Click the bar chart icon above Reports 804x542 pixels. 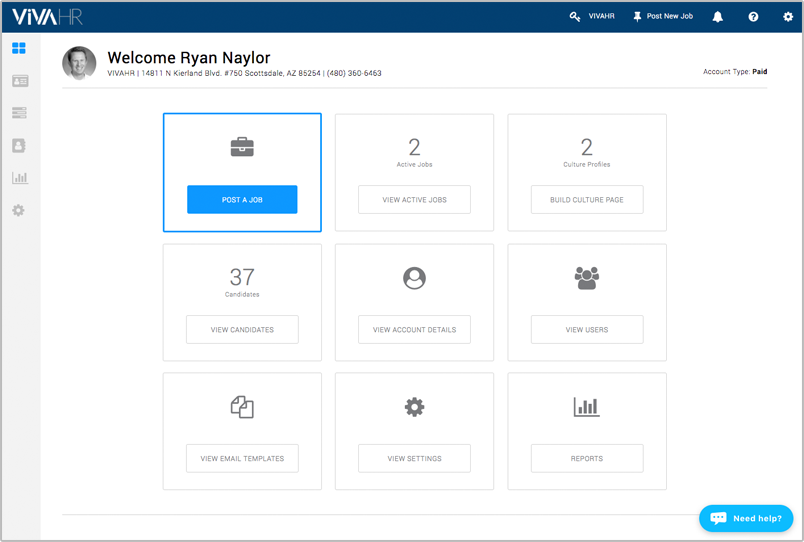click(x=587, y=407)
